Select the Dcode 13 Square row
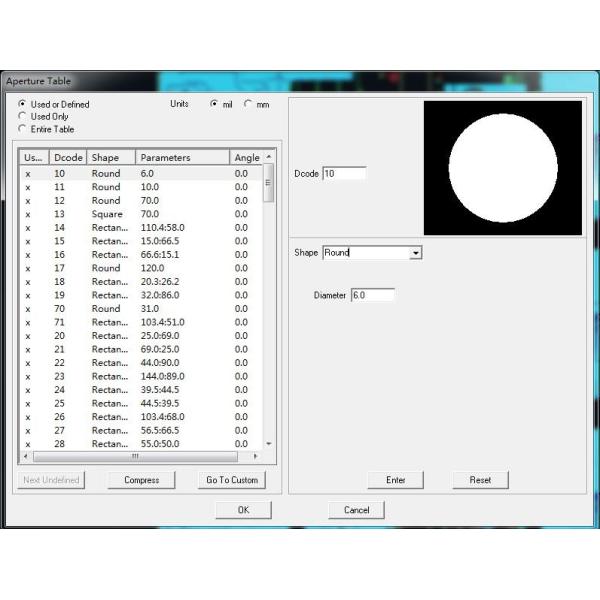The width and height of the screenshot is (600, 600). click(x=140, y=214)
